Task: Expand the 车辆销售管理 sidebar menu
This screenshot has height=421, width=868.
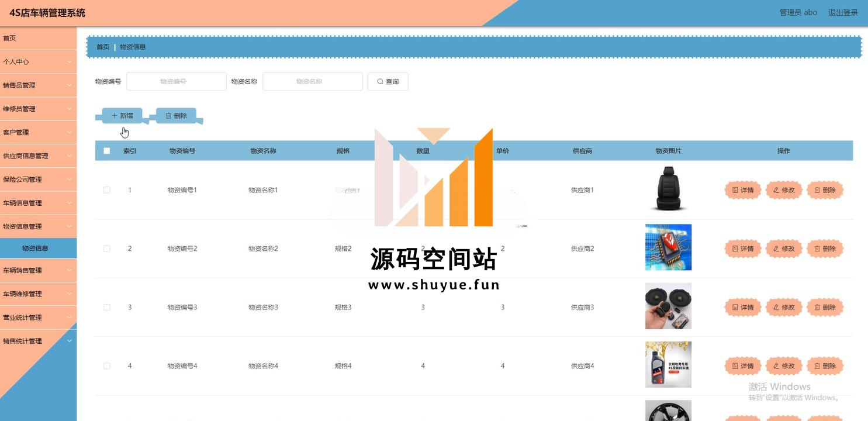Action: coord(38,270)
